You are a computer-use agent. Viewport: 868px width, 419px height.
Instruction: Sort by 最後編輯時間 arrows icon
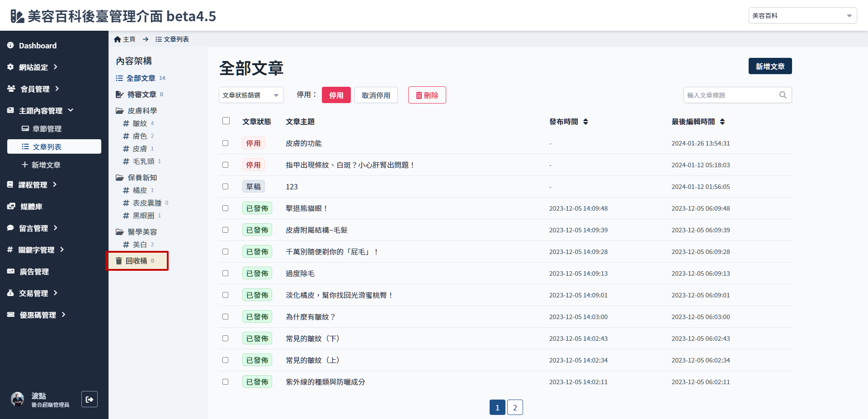(x=722, y=122)
